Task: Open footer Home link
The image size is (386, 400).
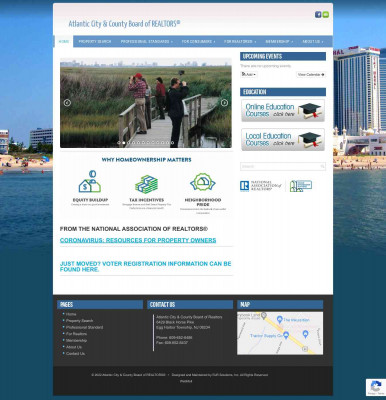Action: point(71,314)
